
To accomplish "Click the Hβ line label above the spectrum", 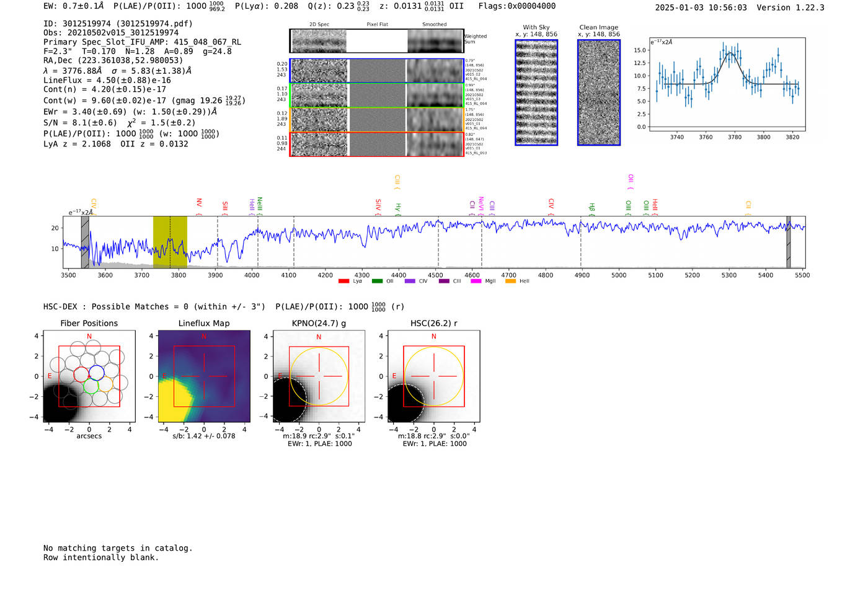I will click(x=591, y=208).
